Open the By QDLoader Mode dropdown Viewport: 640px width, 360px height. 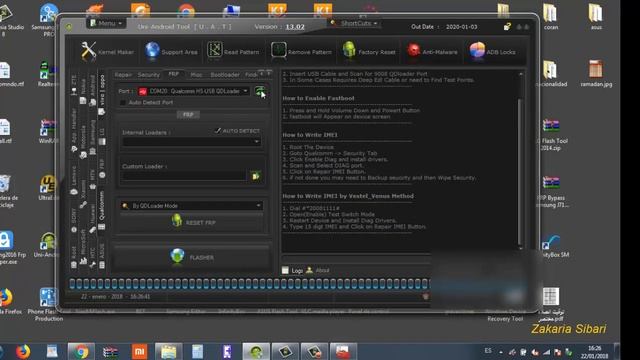(x=191, y=206)
